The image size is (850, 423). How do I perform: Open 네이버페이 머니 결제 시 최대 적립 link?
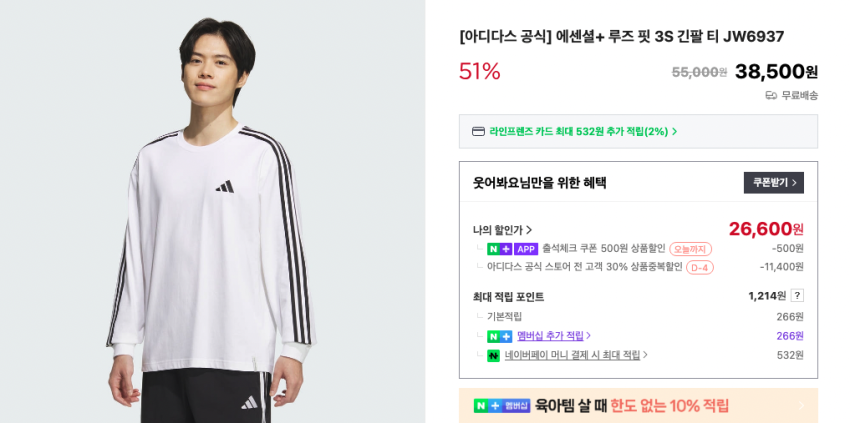[x=576, y=355]
